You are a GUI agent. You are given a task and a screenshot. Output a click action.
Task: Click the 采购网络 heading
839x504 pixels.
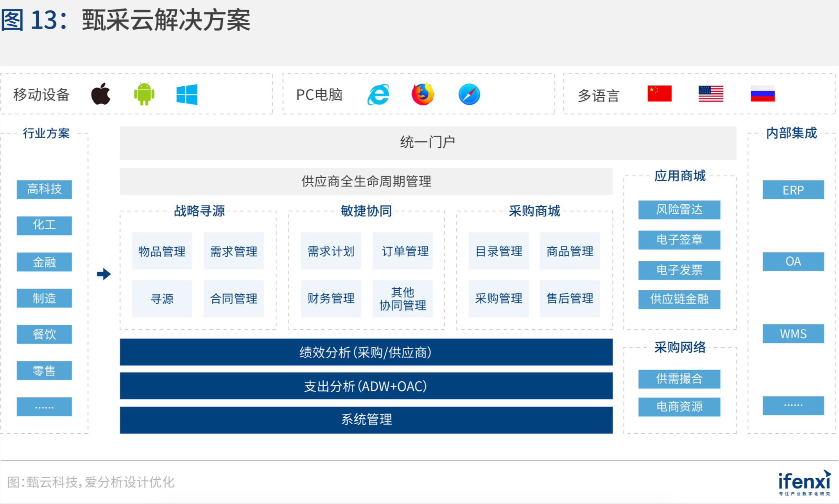[x=680, y=347]
